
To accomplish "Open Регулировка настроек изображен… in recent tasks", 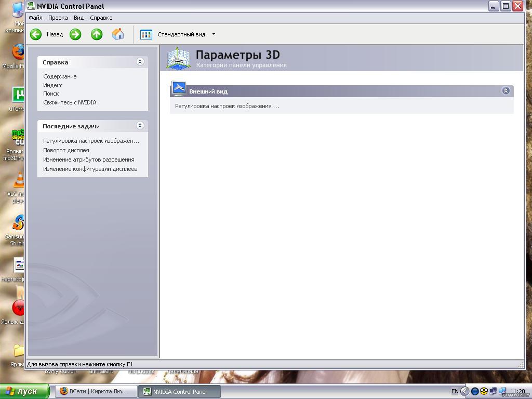I will tap(91, 141).
